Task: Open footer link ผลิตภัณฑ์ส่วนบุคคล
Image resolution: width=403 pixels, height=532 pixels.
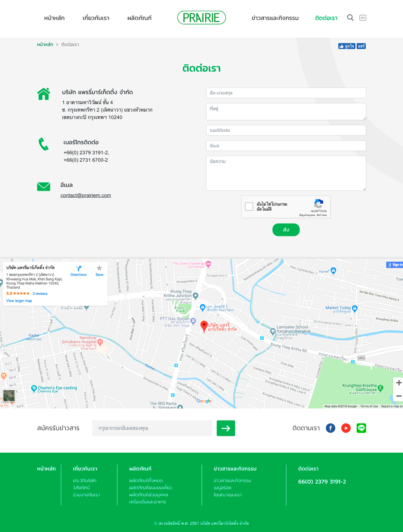Action: (x=148, y=495)
